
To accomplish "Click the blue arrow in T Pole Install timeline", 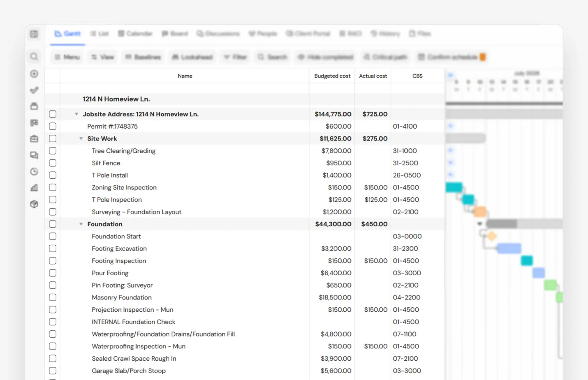I will tap(451, 175).
